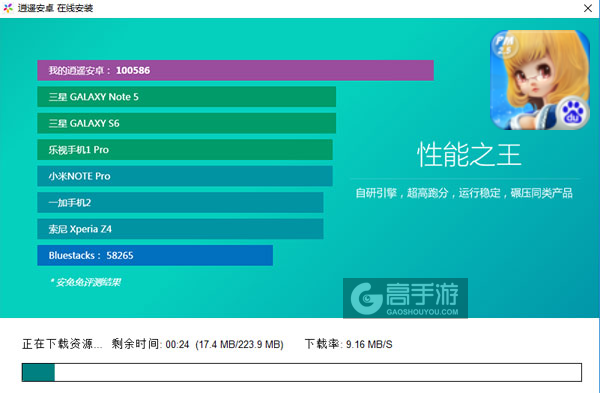Select the 乐视手机1 Pro bar

click(x=185, y=150)
